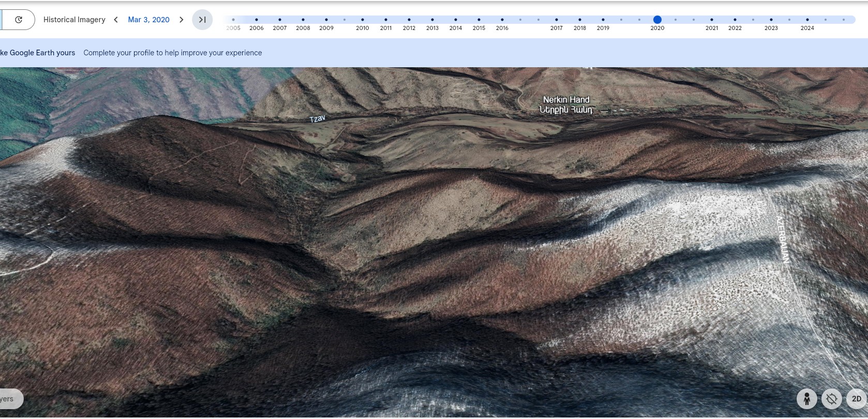Screen dimensions: 868x419
Task: Switch the map to 2D view
Action: (x=856, y=399)
